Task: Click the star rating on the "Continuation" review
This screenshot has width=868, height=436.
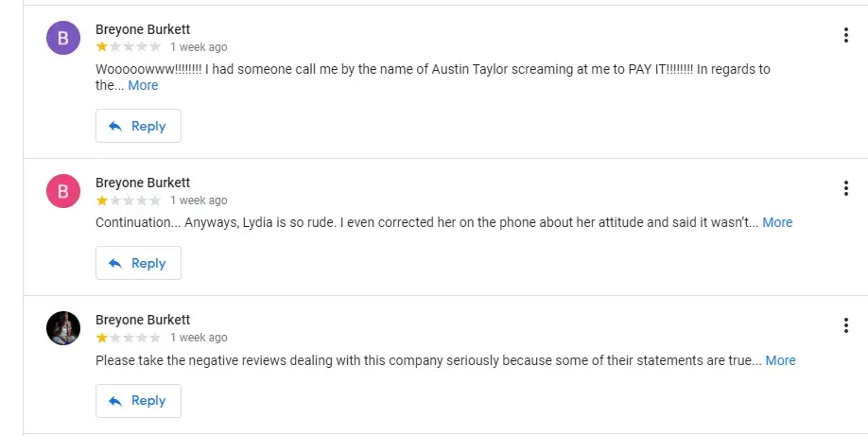Action: coord(128,201)
